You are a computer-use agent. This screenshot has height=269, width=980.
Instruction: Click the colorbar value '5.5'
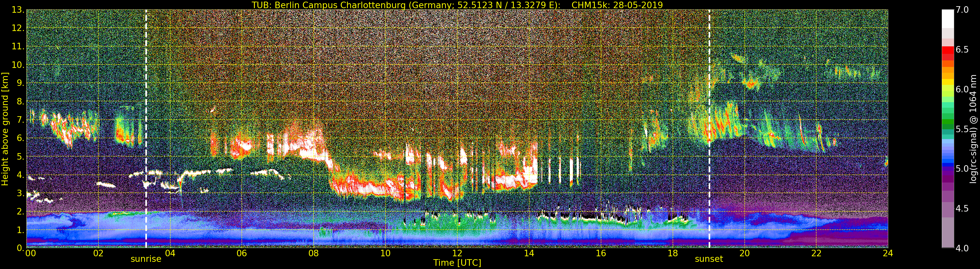(962, 129)
